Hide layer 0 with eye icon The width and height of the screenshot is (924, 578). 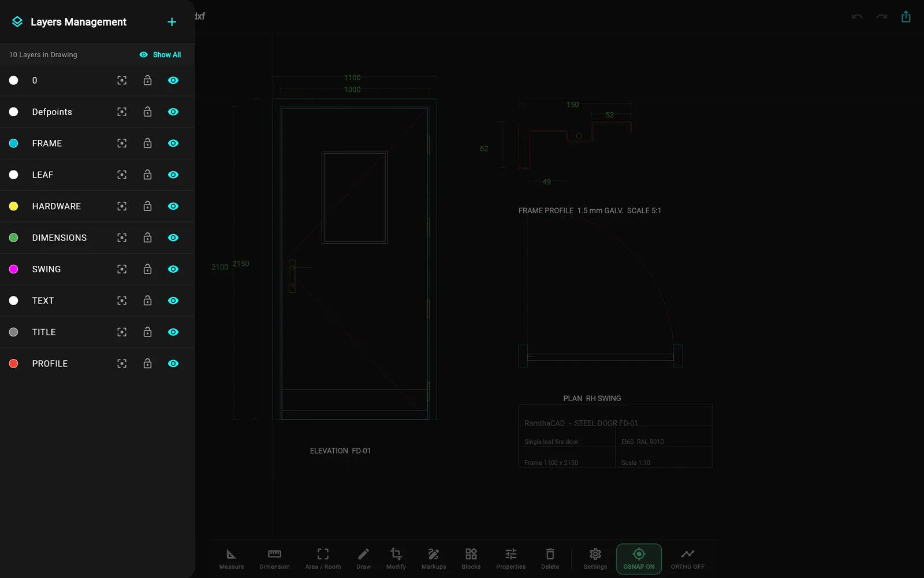pyautogui.click(x=173, y=80)
